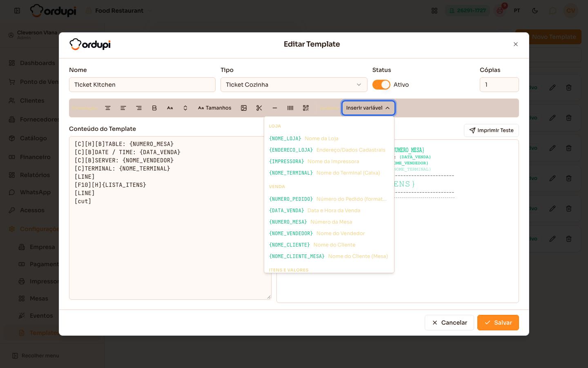Click the small Aa font icon left of Tamanhos
The width and height of the screenshot is (588, 368).
pos(170,108)
